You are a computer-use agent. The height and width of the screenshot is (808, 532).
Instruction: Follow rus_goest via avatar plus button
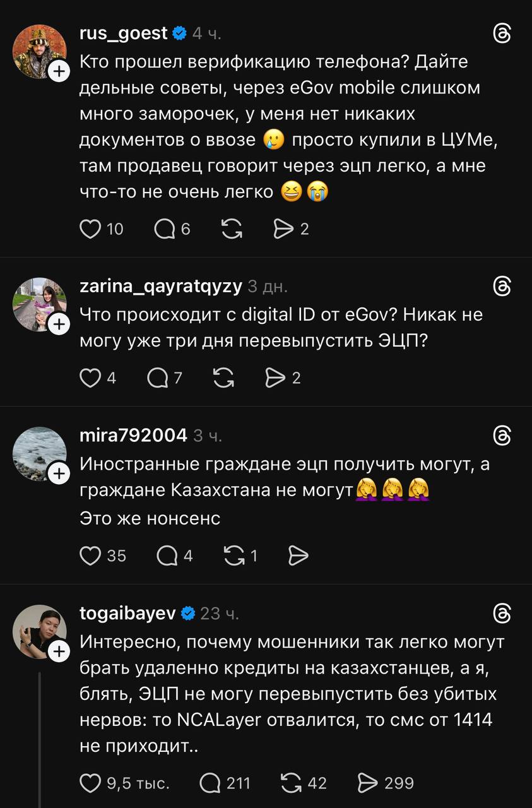pos(59,72)
